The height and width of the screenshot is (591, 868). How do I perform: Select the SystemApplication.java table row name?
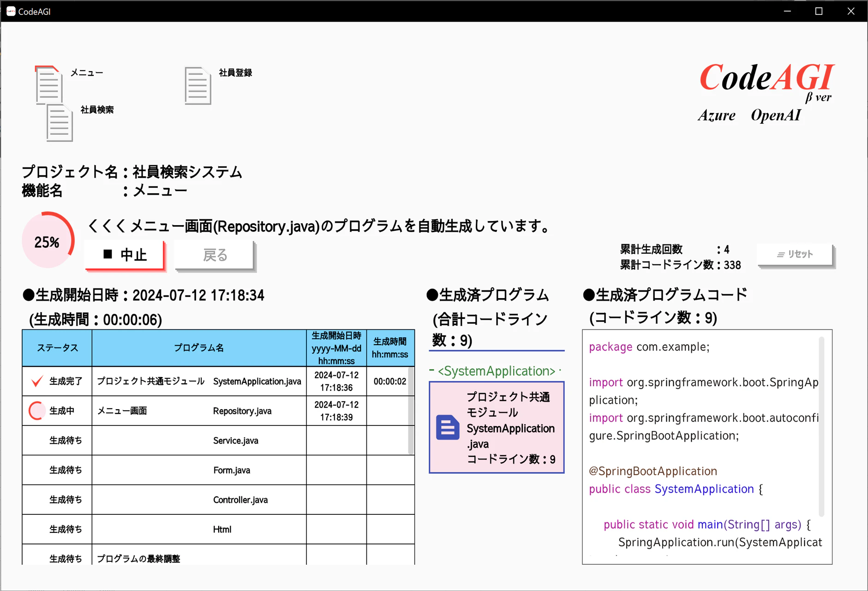pos(257,382)
